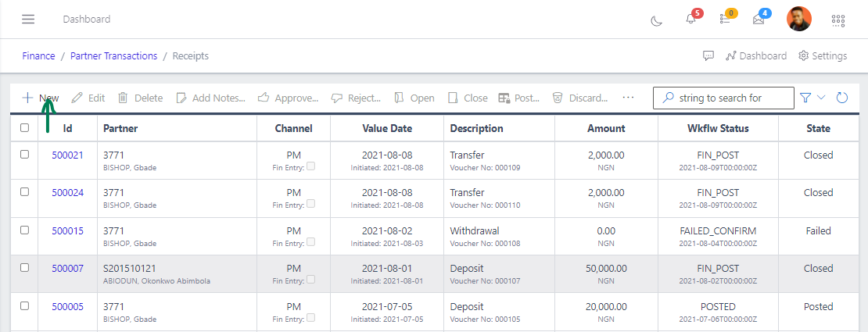868x332 pixels.
Task: Open receipt Id 500015
Action: (x=67, y=230)
